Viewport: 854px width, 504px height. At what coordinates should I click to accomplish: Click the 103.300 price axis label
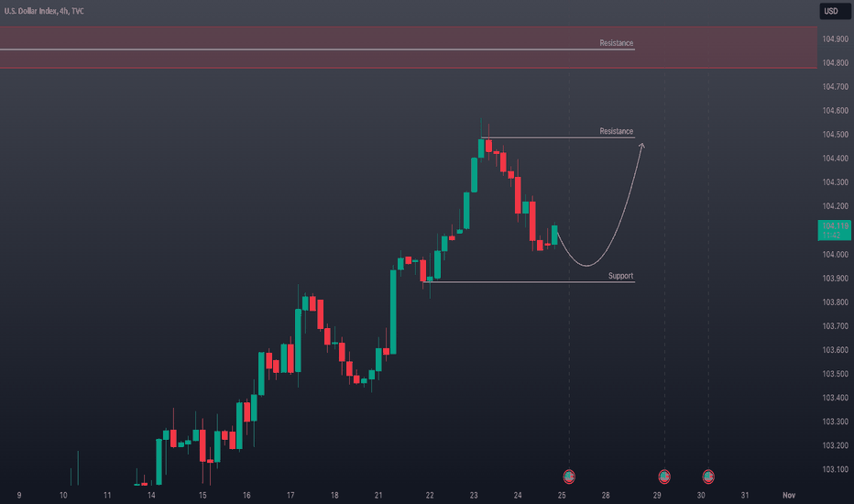(835, 422)
